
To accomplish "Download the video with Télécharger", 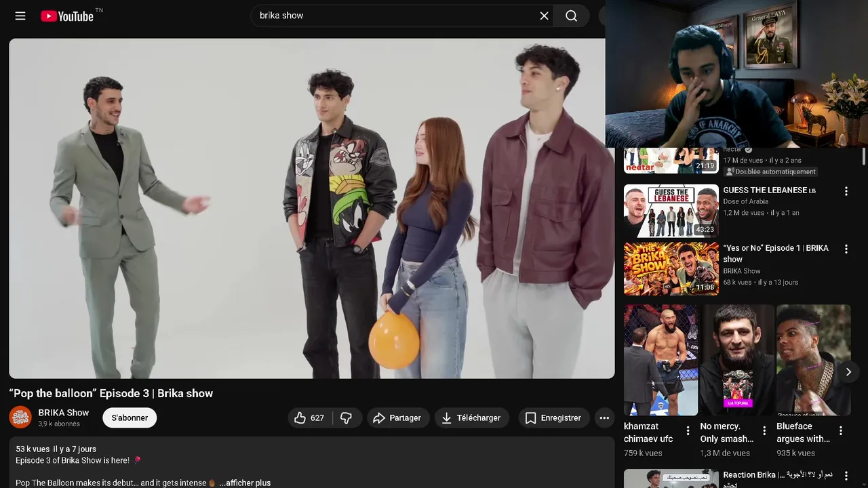I will click(471, 418).
